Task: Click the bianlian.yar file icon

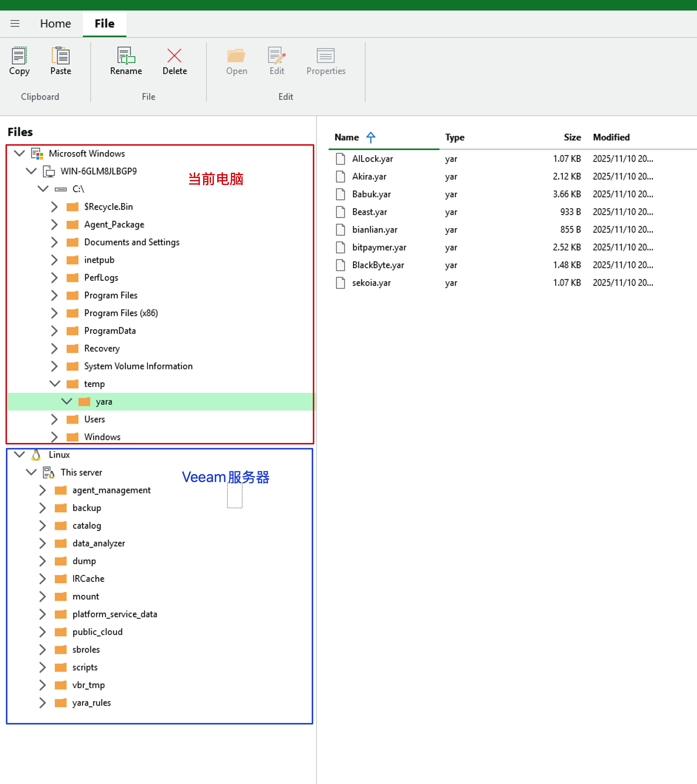Action: [340, 230]
